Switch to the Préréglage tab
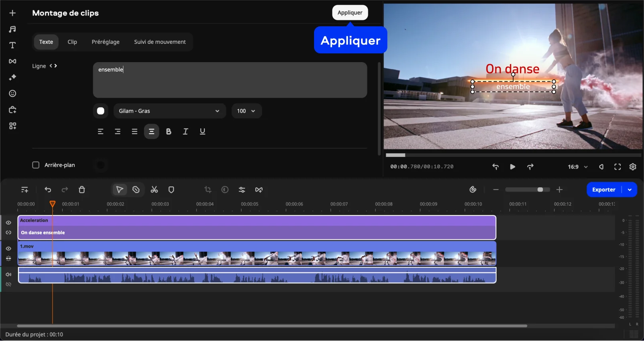 [105, 42]
